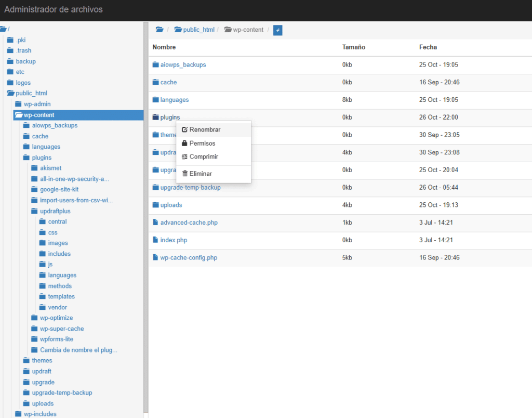Expand the wp-admin folder in tree
The image size is (532, 418).
pyautogui.click(x=19, y=104)
